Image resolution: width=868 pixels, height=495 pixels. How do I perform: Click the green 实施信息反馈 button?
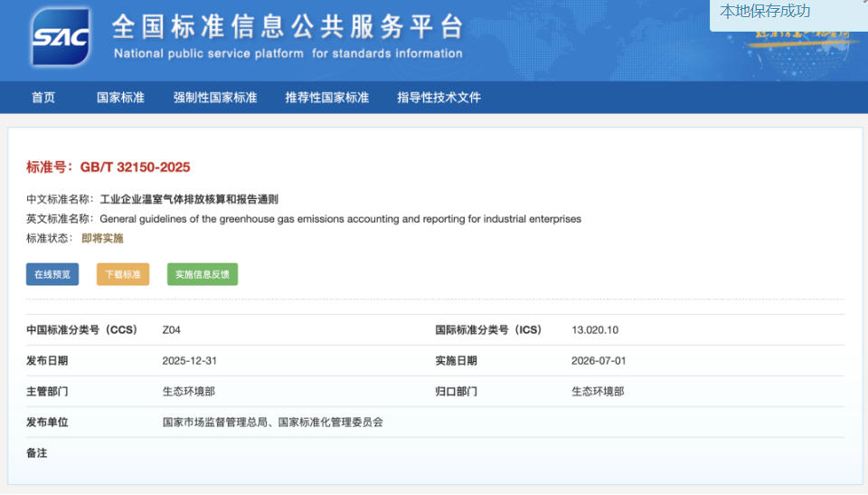(x=203, y=274)
